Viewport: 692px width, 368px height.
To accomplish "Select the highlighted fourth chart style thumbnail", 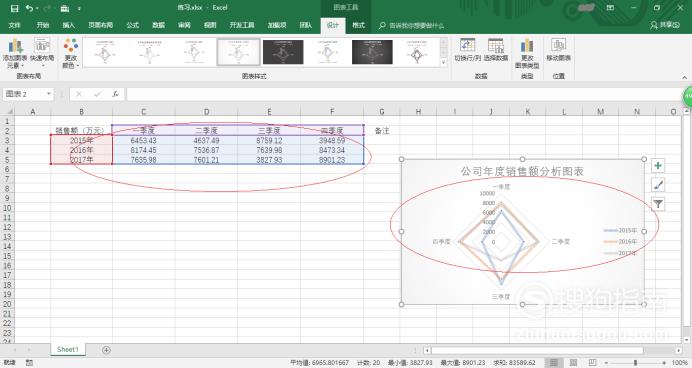I will [238, 52].
